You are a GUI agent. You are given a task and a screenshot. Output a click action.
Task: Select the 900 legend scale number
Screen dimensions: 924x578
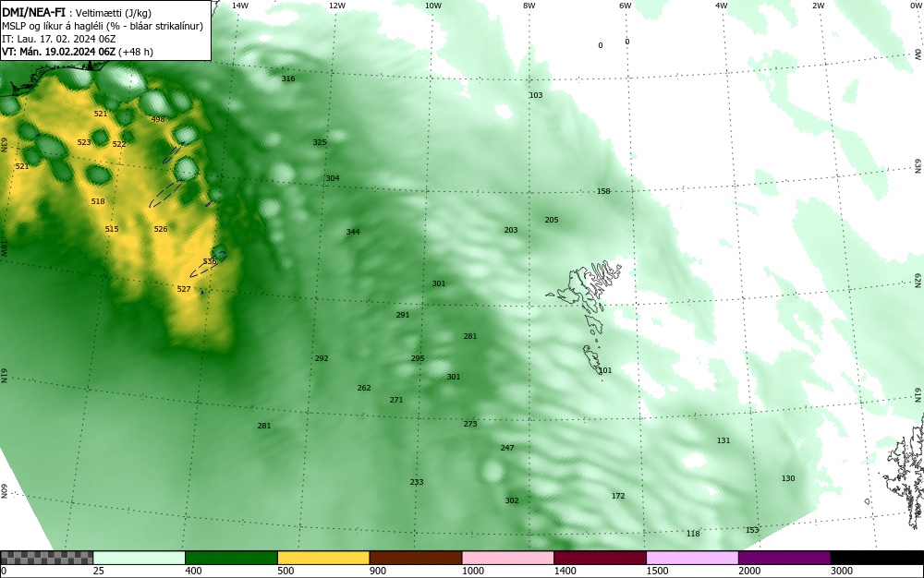click(x=378, y=571)
